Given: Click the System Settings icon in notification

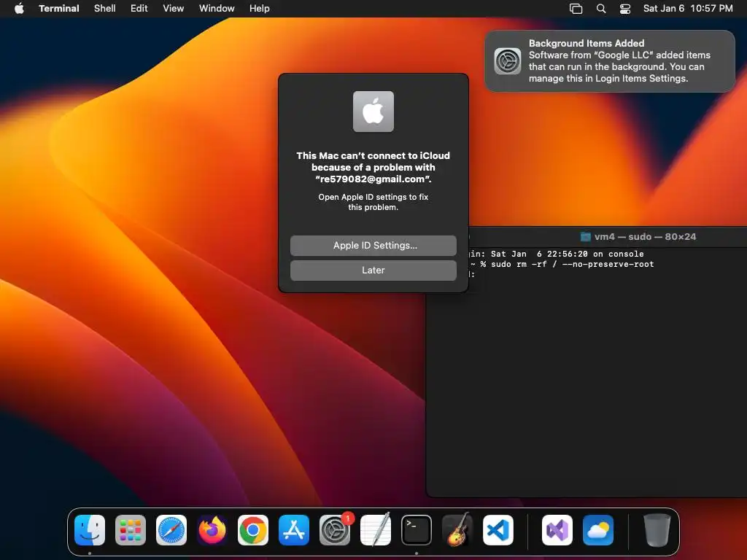Looking at the screenshot, I should pyautogui.click(x=508, y=61).
